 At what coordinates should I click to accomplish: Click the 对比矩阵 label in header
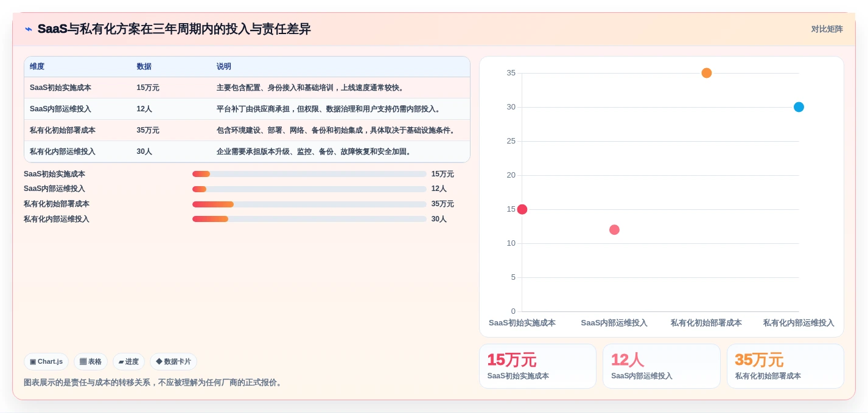tap(827, 29)
